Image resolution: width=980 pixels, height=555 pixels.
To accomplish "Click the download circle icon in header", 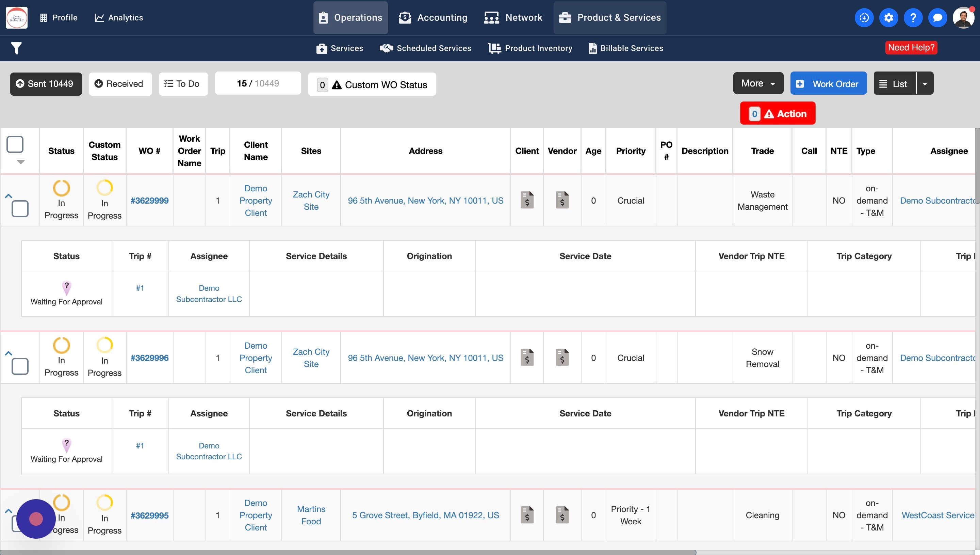I will tap(864, 17).
